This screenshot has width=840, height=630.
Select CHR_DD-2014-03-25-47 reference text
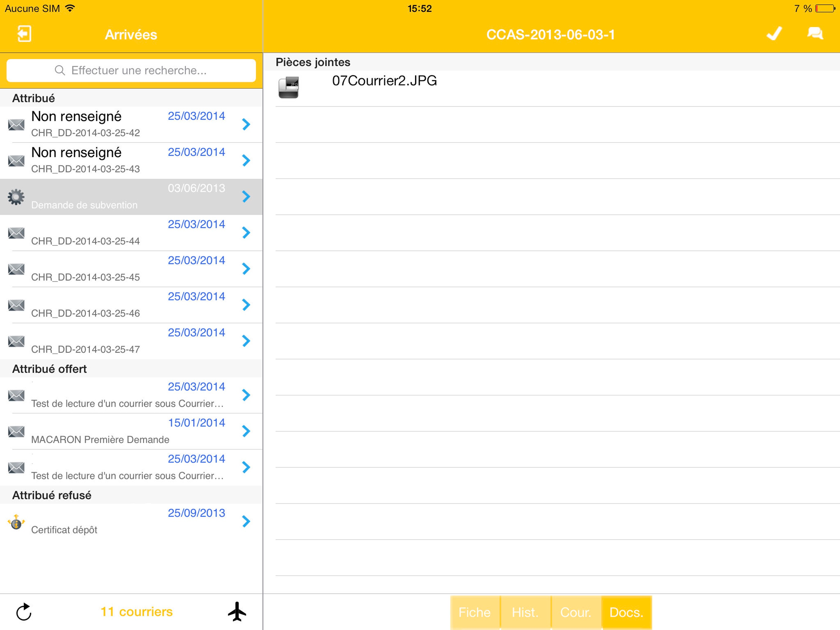coord(85,349)
